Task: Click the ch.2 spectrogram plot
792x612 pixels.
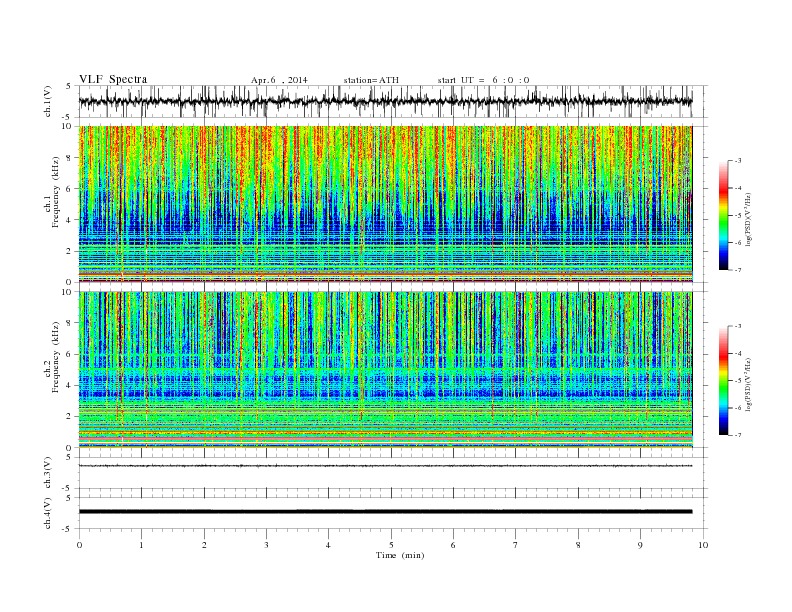Action: [x=386, y=370]
